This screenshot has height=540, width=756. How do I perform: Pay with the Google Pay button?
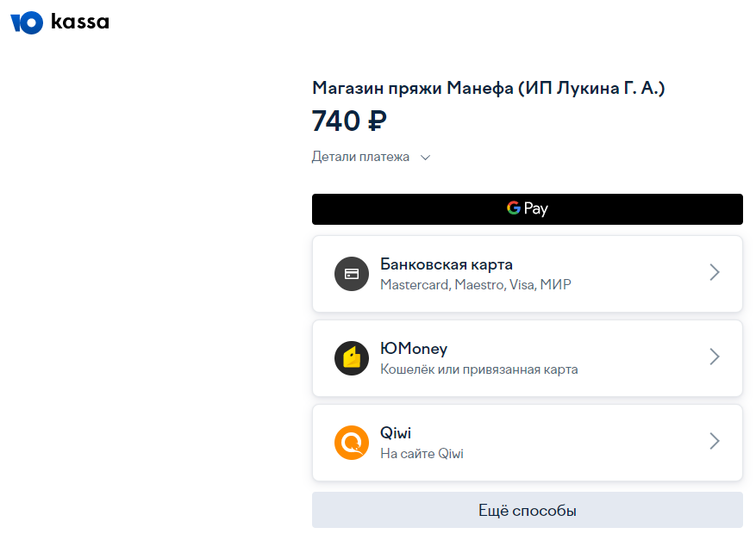click(x=527, y=209)
